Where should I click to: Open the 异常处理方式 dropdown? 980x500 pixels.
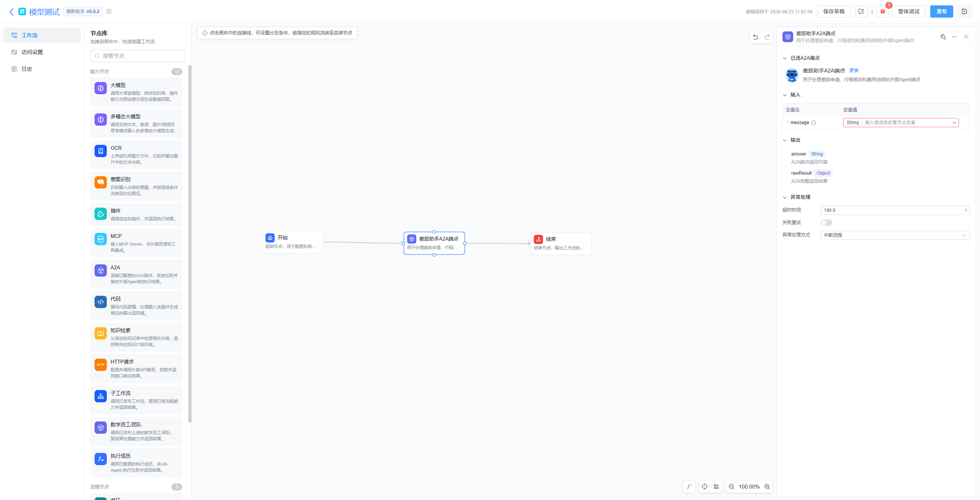pos(895,235)
